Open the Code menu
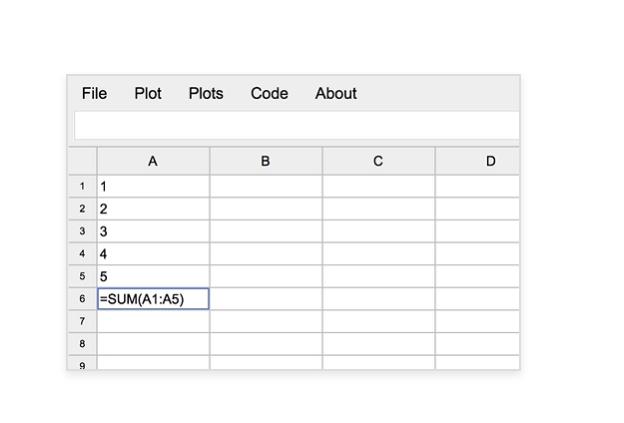This screenshot has height=423, width=624. pos(269,93)
